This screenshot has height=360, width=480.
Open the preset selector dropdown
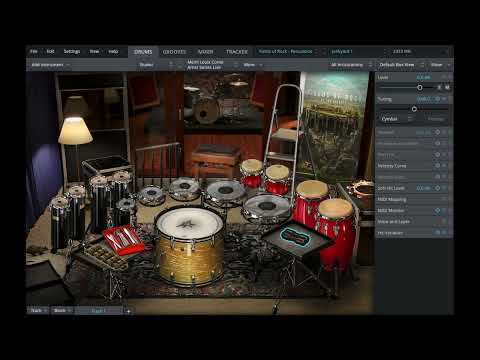[x=358, y=52]
